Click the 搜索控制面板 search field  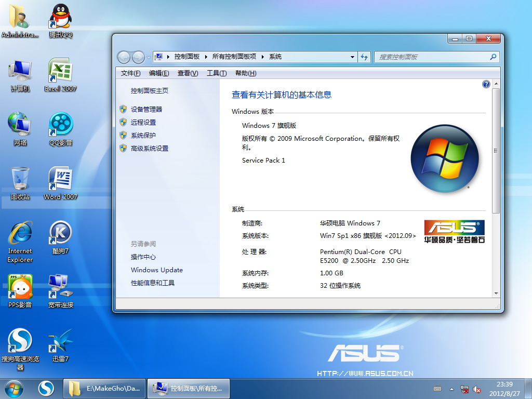point(431,57)
